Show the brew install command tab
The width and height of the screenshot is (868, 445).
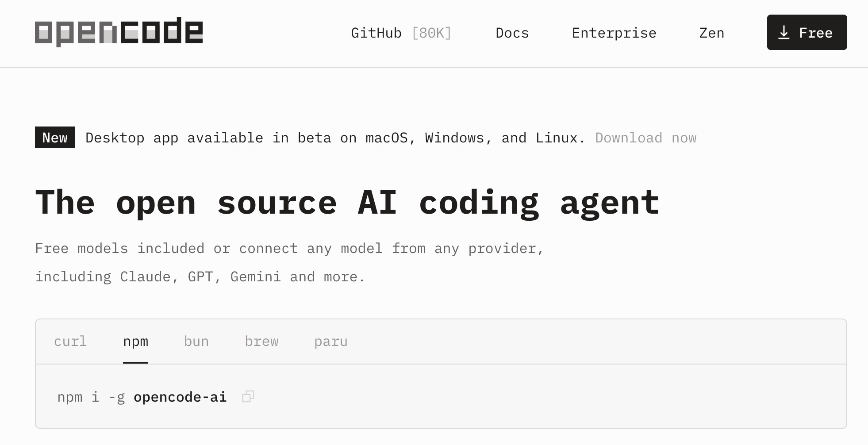(x=261, y=341)
